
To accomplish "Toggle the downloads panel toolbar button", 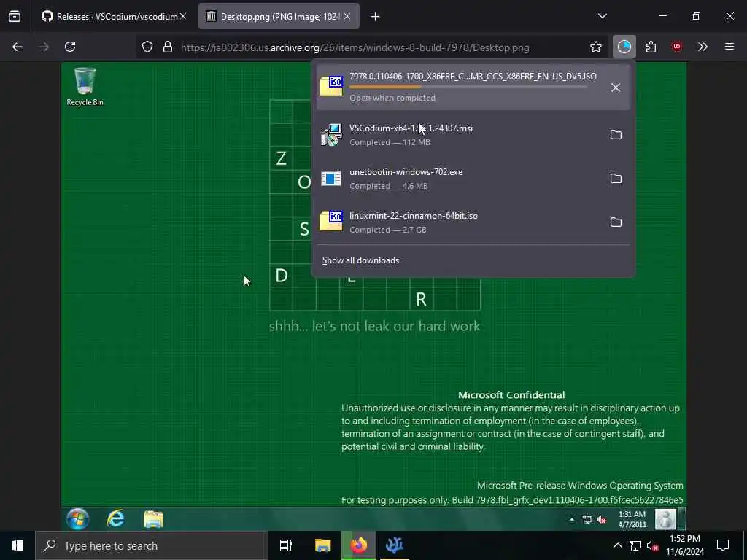I will [624, 47].
